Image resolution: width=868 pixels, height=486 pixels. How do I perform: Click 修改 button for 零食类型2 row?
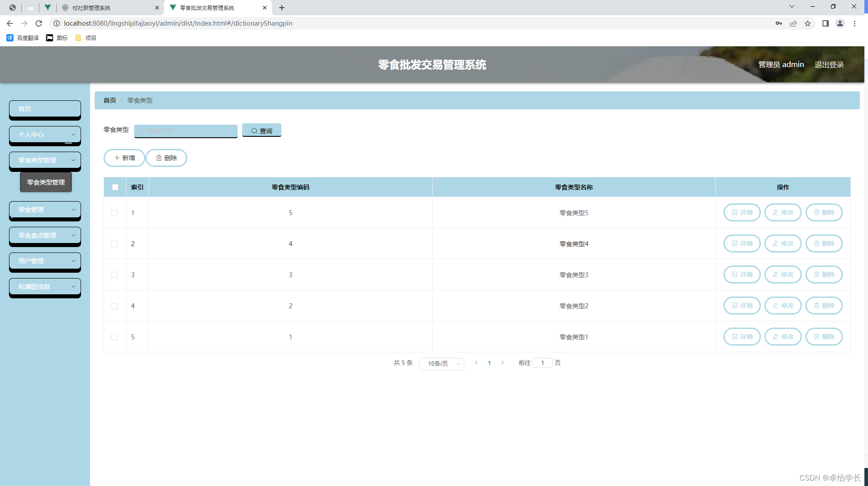pos(783,306)
